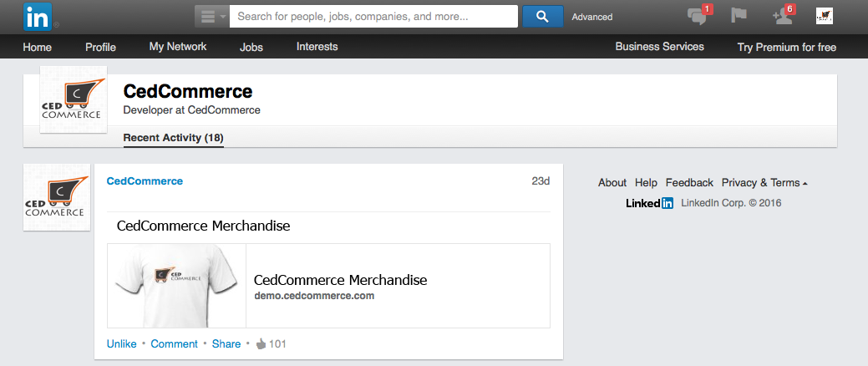Image resolution: width=868 pixels, height=366 pixels.
Task: Click the CedCommerce logo in profile header
Action: click(x=73, y=99)
